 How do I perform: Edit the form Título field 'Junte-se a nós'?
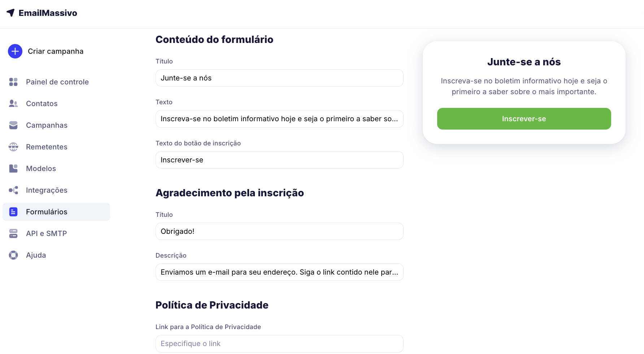coord(279,78)
